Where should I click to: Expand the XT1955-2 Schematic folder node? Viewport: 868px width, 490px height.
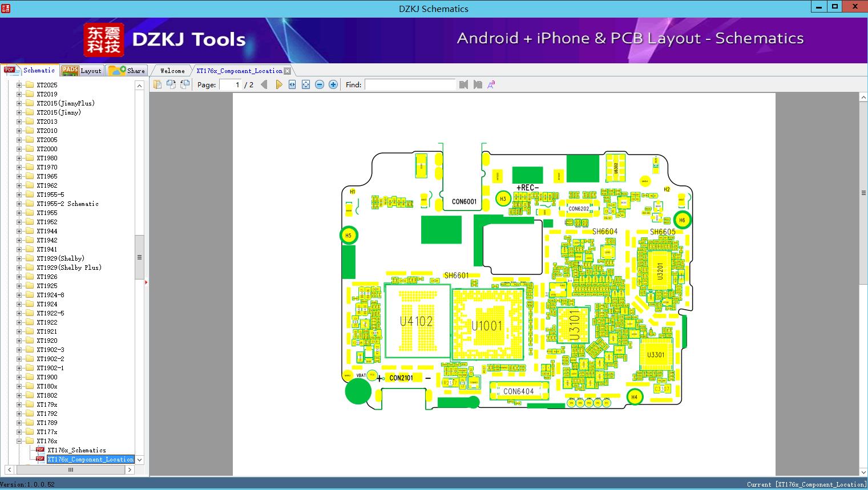click(19, 204)
